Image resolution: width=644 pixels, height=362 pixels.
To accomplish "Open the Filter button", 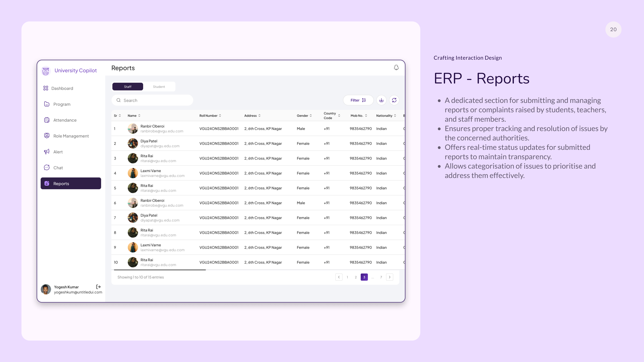I will [358, 100].
